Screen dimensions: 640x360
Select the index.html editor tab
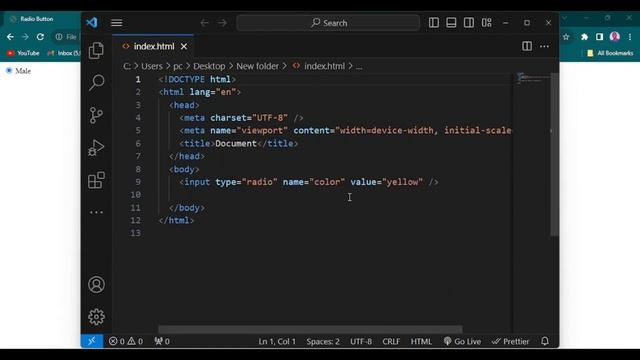(154, 47)
